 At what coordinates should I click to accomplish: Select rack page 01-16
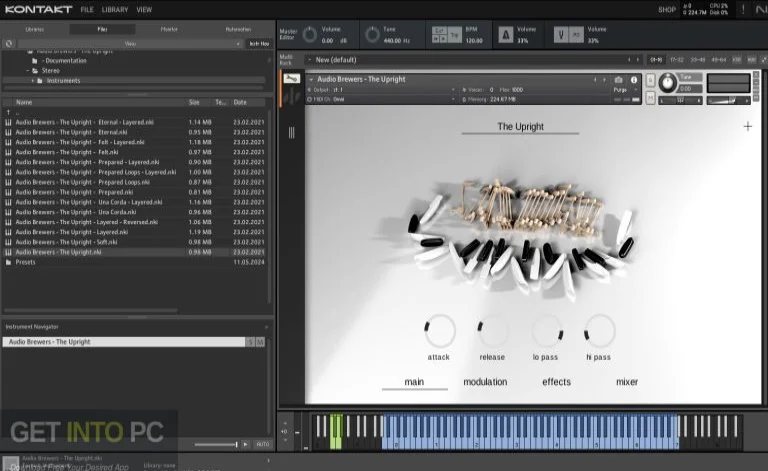[656, 60]
